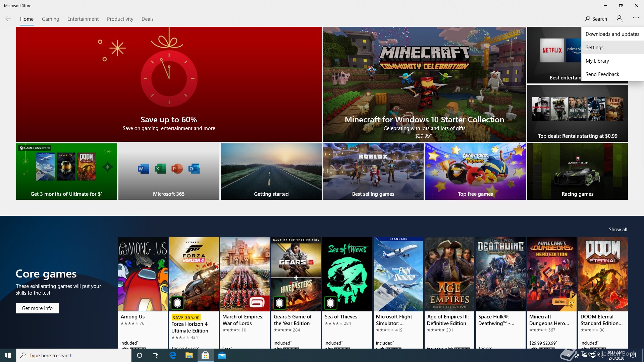Open Task View in the taskbar

pos(156,355)
